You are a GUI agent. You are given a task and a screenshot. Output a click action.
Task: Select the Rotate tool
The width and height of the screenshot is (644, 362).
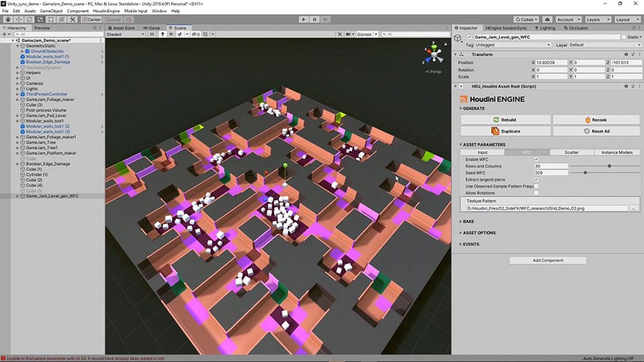pos(29,19)
